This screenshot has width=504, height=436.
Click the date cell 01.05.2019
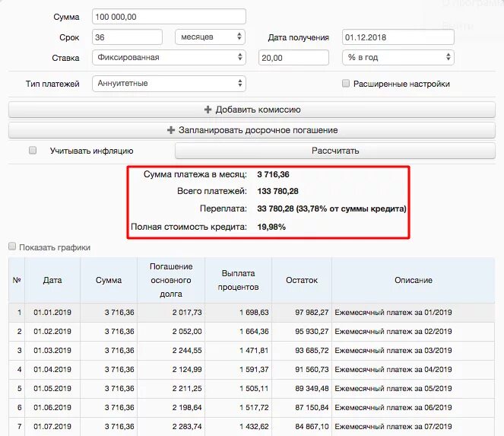[x=52, y=388]
